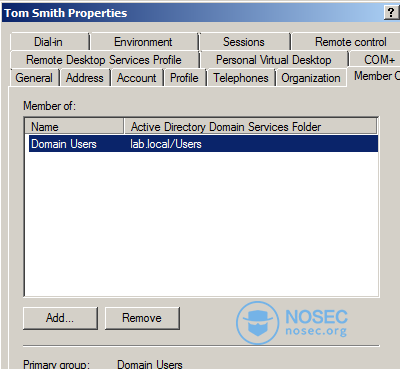Select the Member Of tab
Screen dimensions: 400x369
click(374, 76)
